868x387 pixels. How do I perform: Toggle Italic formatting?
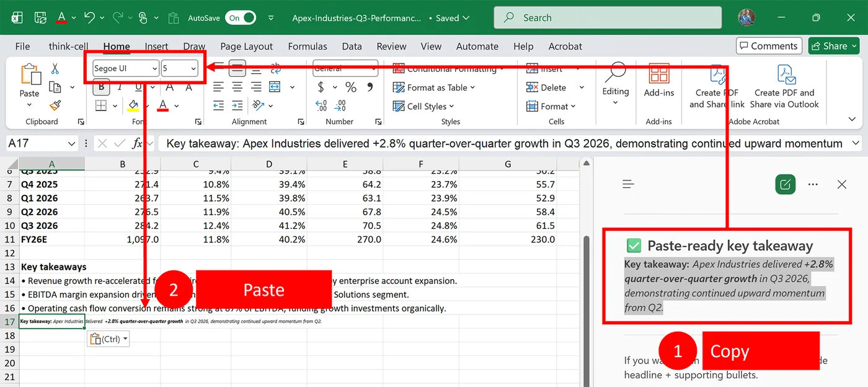coord(120,87)
